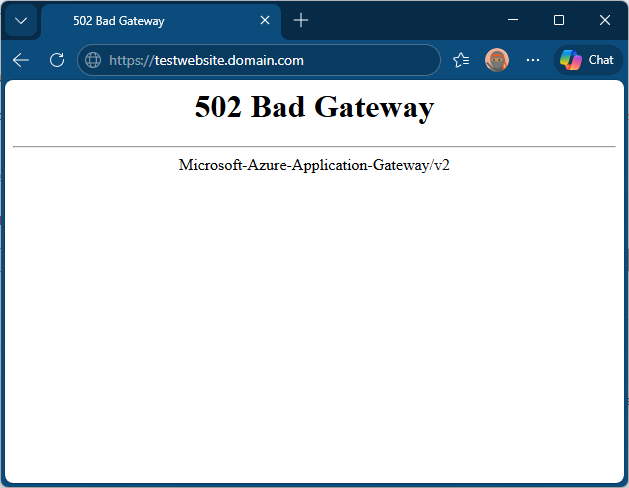Click the Microsoft-Azure-Application-Gateway/v2 text
The image size is (629, 488).
coord(314,165)
